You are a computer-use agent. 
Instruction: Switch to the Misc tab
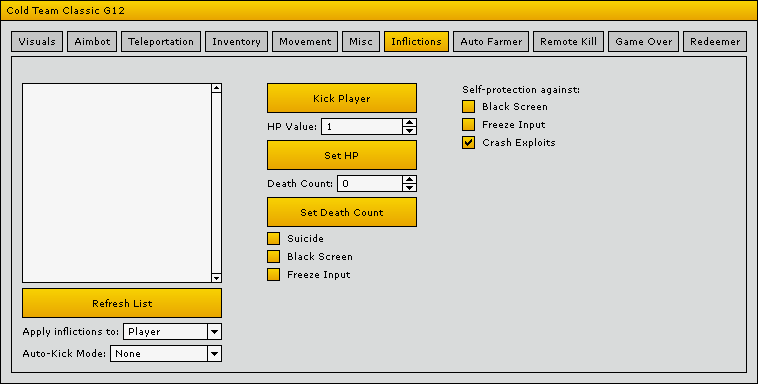(361, 42)
